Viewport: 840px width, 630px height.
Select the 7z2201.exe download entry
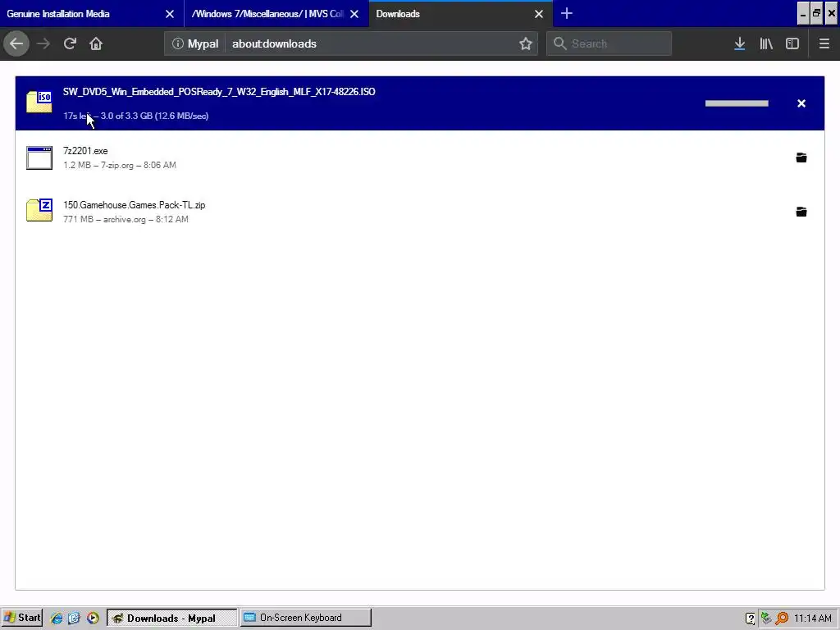(x=419, y=157)
